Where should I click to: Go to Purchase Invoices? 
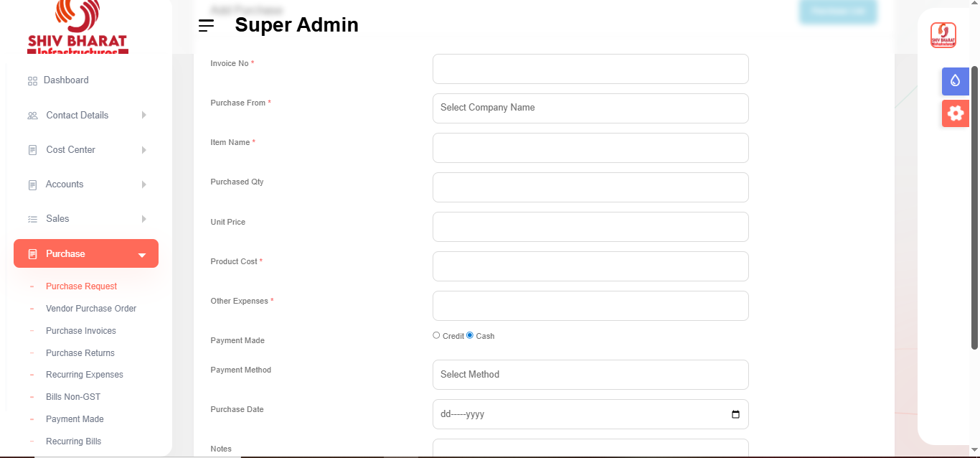[x=81, y=331]
